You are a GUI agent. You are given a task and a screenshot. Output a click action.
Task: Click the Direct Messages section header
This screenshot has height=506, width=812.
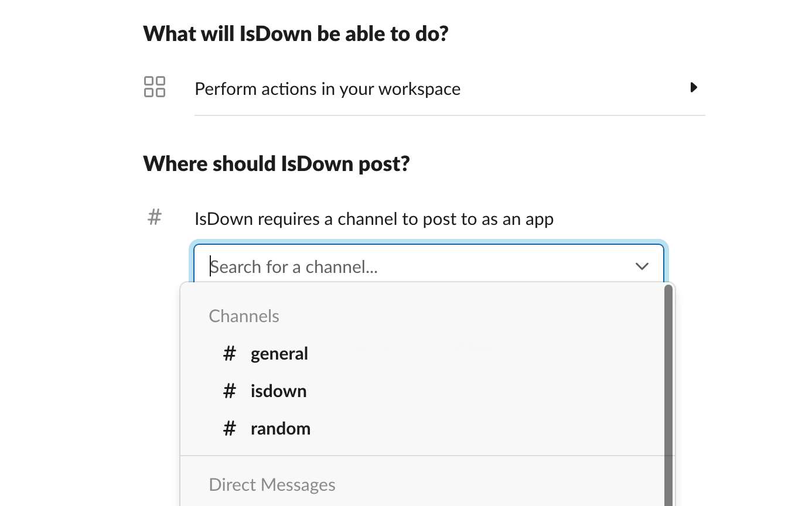click(272, 485)
